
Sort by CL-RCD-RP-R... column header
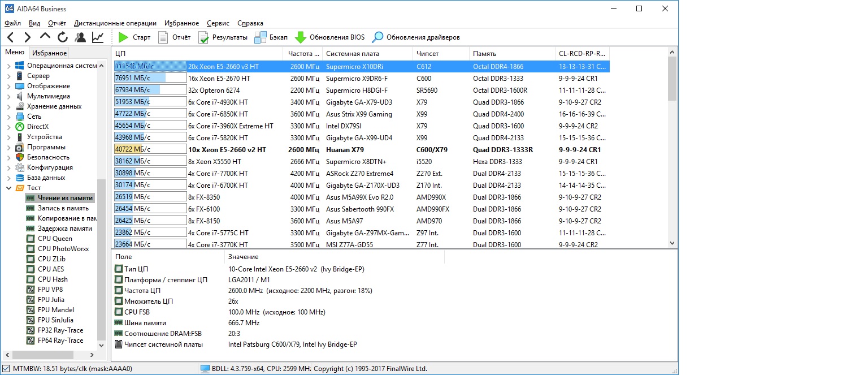[x=583, y=54]
